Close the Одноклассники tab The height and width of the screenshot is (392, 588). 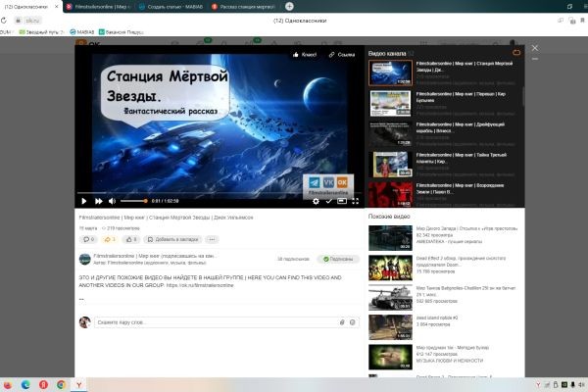(57, 7)
